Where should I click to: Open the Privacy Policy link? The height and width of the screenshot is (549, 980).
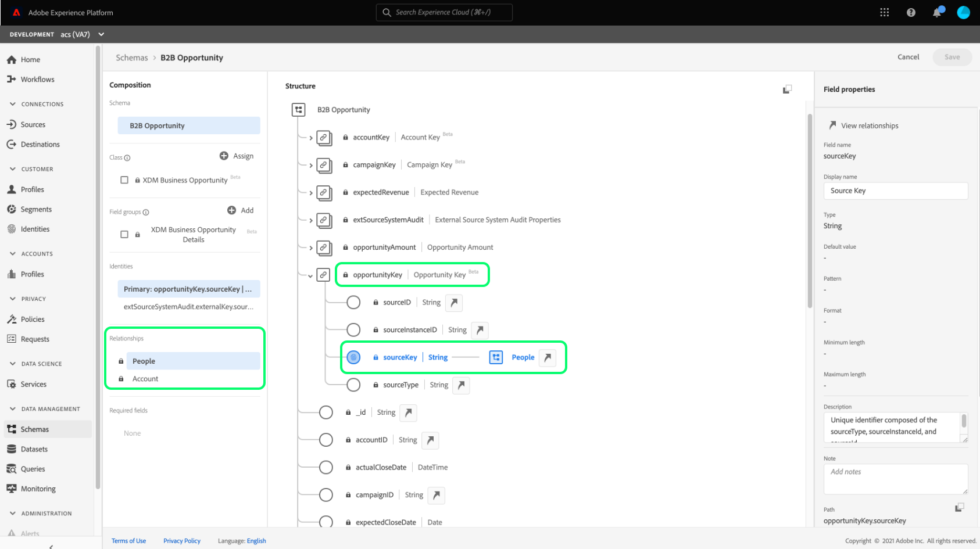(x=182, y=541)
